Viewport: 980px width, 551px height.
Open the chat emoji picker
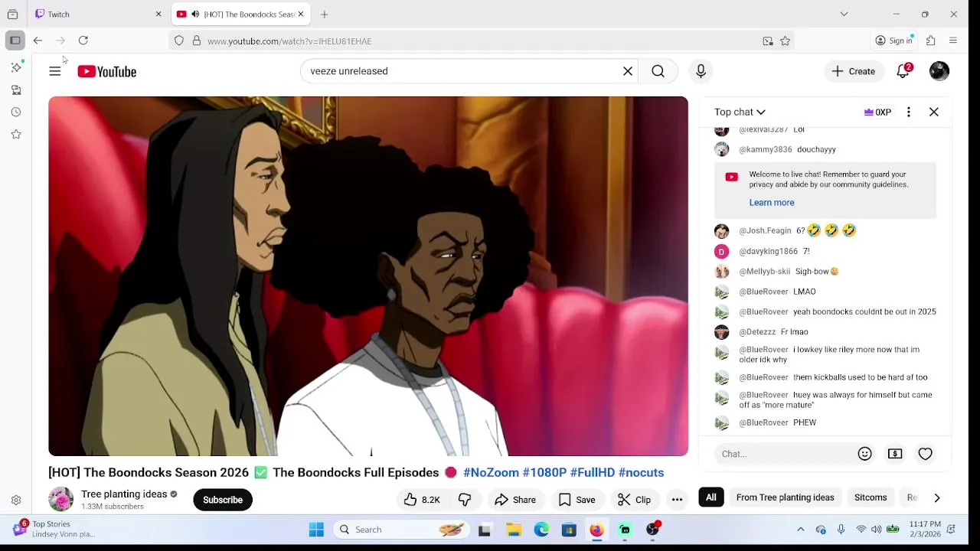[865, 454]
